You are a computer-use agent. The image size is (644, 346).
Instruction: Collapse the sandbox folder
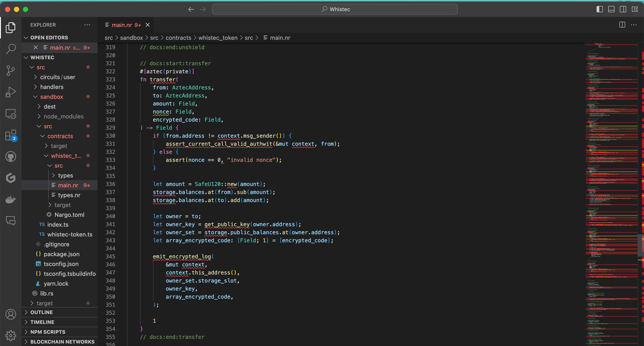point(59,97)
